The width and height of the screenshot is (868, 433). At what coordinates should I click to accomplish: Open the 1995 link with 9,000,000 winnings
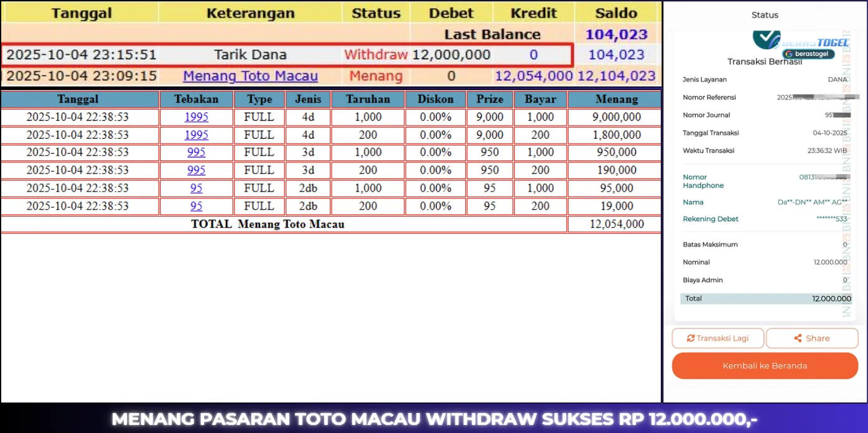pos(197,117)
